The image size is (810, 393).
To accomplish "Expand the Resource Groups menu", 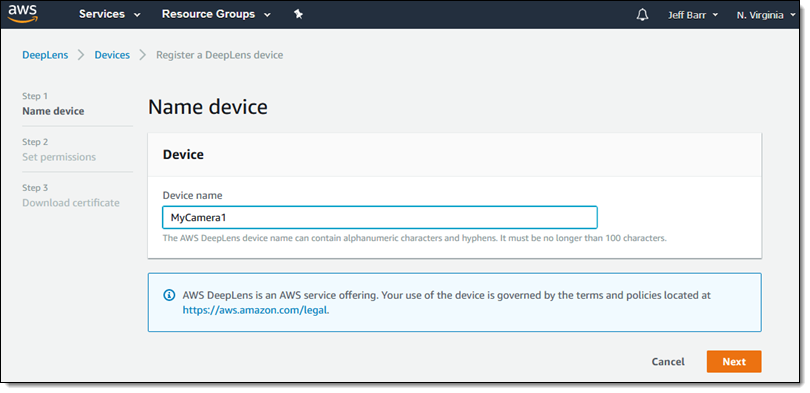I will tap(216, 14).
